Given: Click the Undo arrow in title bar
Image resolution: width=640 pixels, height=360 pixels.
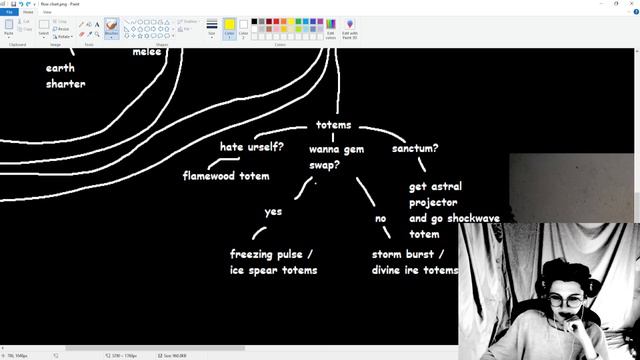Looking at the screenshot, I should 21,4.
